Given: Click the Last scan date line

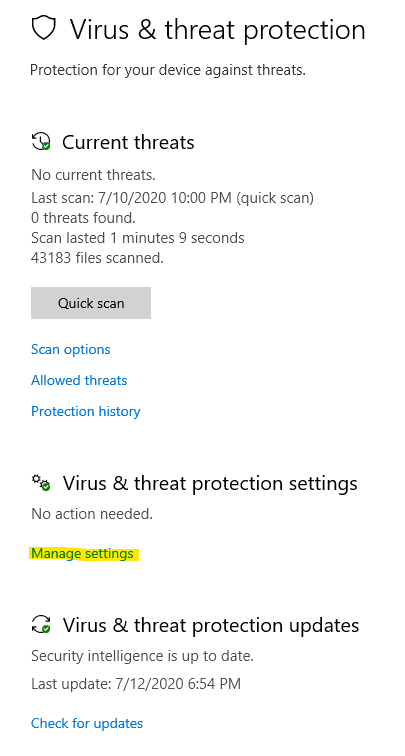Looking at the screenshot, I should [173, 198].
